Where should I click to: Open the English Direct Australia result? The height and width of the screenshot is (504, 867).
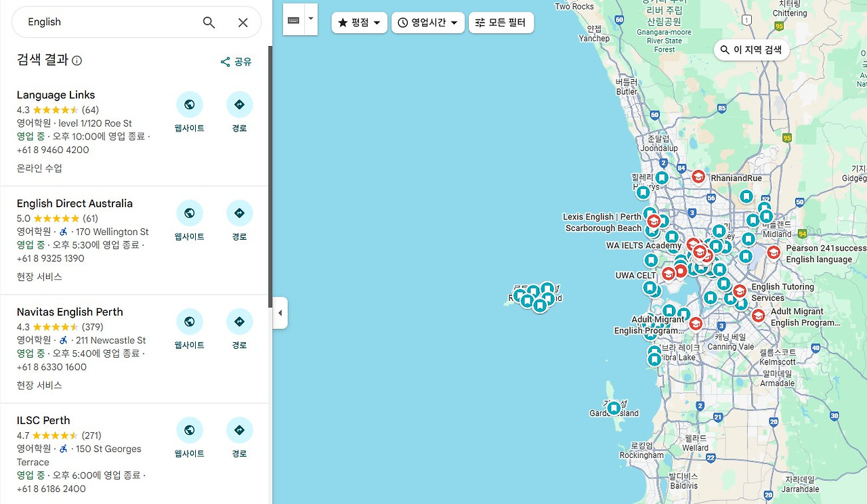(75, 203)
